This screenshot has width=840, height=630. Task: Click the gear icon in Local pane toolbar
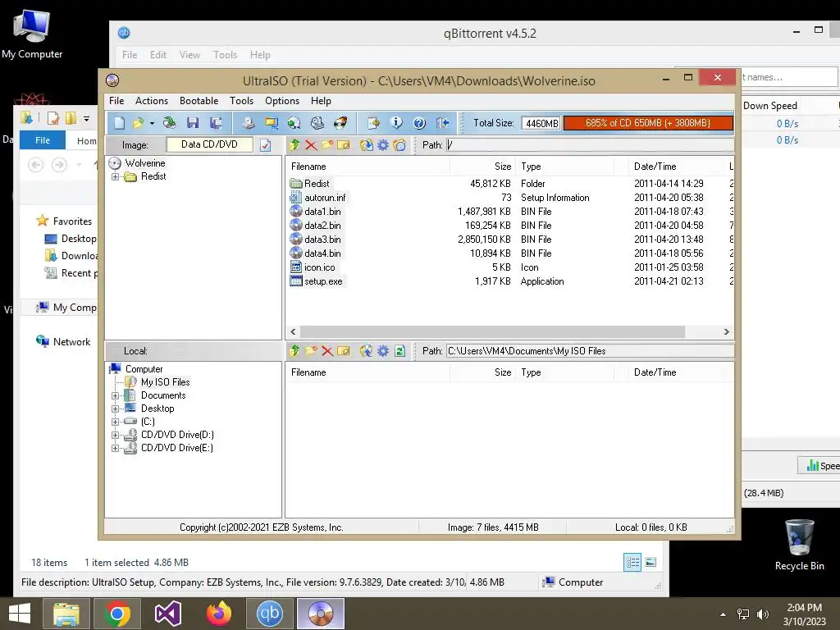click(x=382, y=351)
